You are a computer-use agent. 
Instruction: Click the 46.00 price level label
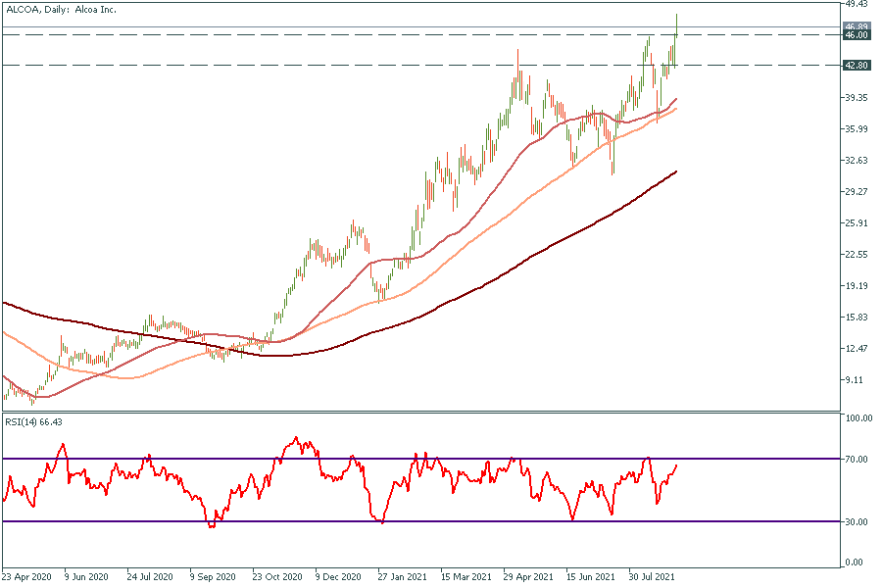click(x=857, y=35)
